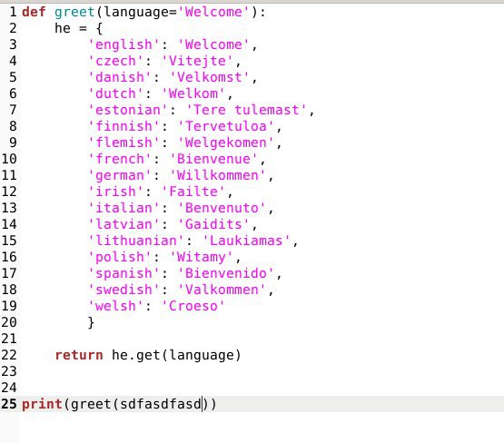Click 'he.get(language)' on line 22
The width and height of the screenshot is (504, 443).
(x=176, y=356)
